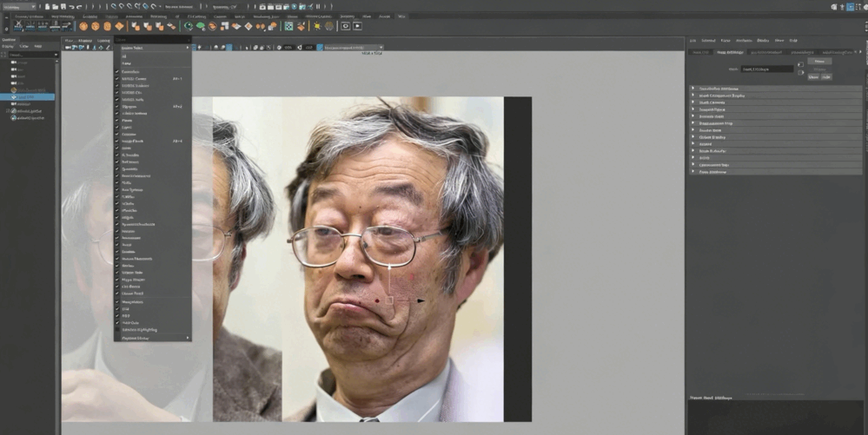Create a polygon plane from shelf

(x=120, y=26)
